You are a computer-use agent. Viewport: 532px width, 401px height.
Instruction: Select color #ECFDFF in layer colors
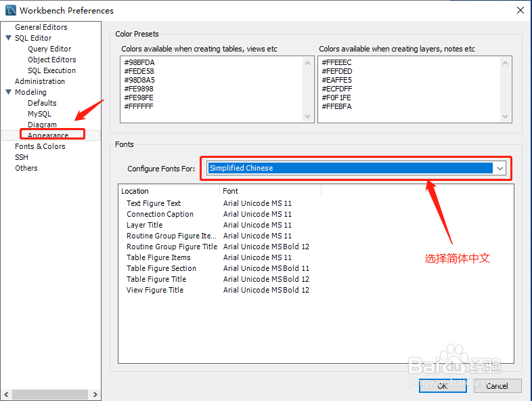point(337,89)
